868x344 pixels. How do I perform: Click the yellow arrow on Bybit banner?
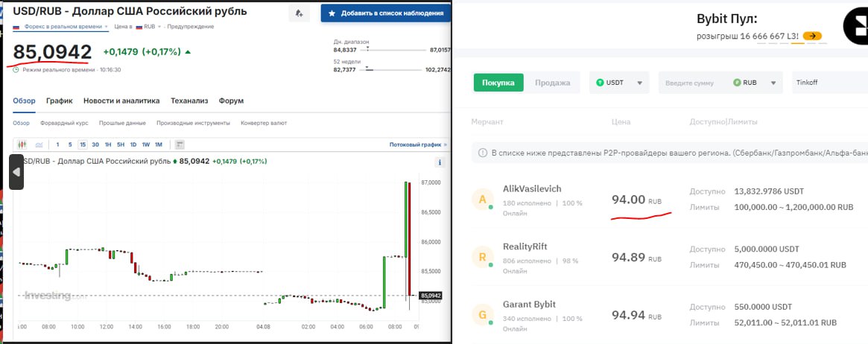[x=812, y=36]
